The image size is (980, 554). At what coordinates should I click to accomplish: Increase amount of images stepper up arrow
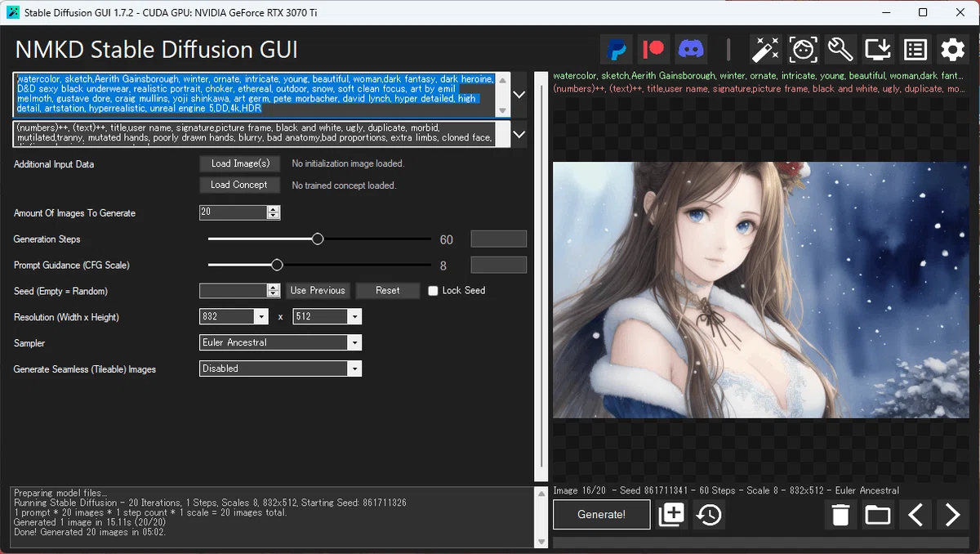[x=274, y=209]
